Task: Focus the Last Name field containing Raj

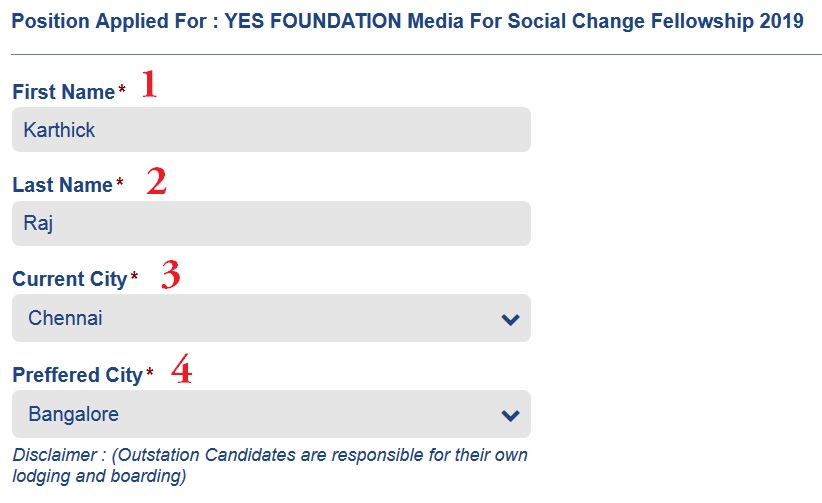Action: tap(270, 224)
